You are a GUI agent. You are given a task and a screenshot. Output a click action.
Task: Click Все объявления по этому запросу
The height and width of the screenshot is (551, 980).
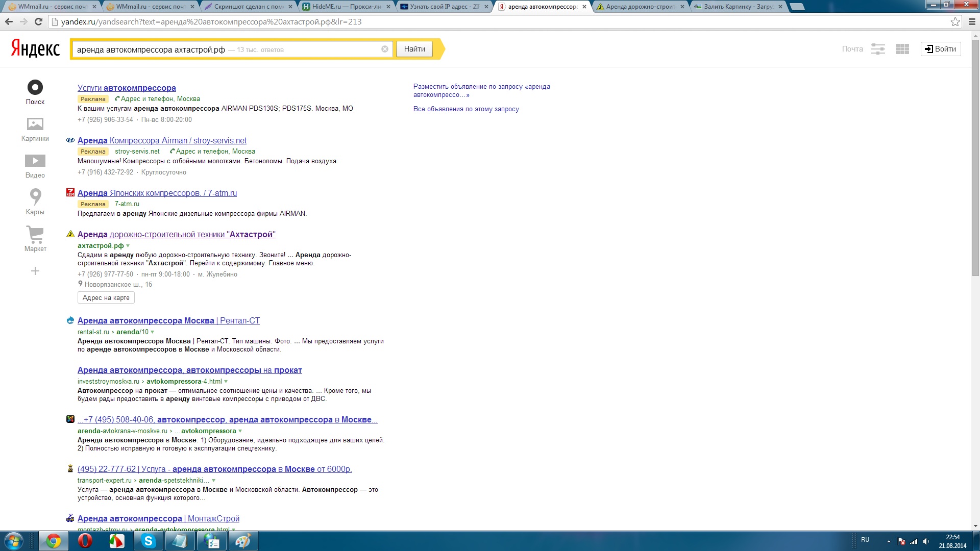coord(466,109)
